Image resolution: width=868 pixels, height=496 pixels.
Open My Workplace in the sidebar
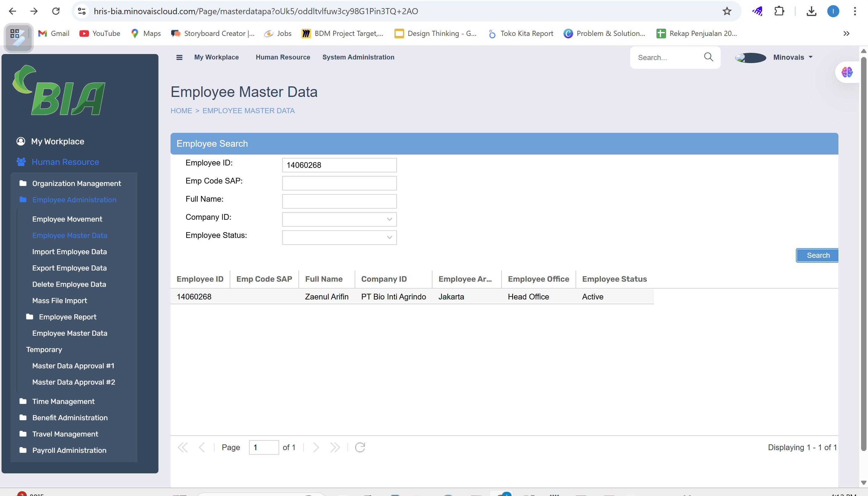tap(50, 141)
